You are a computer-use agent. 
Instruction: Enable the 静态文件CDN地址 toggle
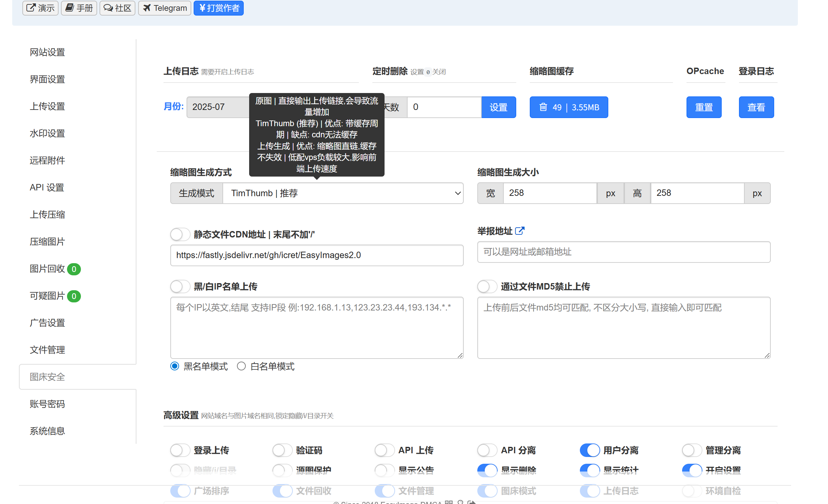180,234
